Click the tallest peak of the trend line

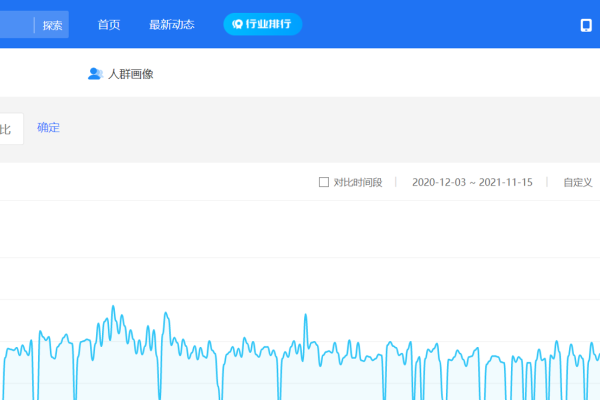pos(113,307)
